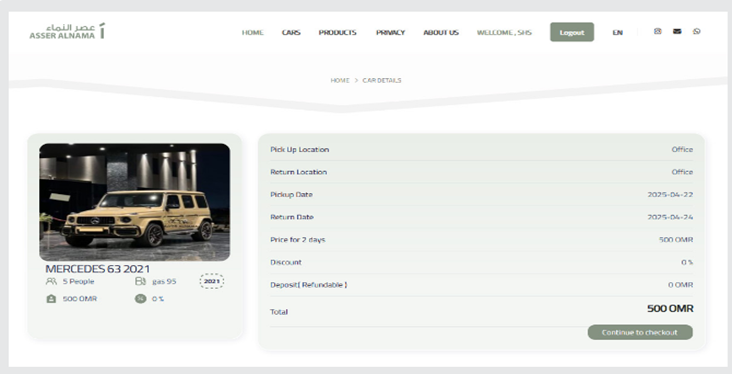Click the 0 OMR deposit value
Image resolution: width=732 pixels, height=374 pixels.
click(680, 285)
